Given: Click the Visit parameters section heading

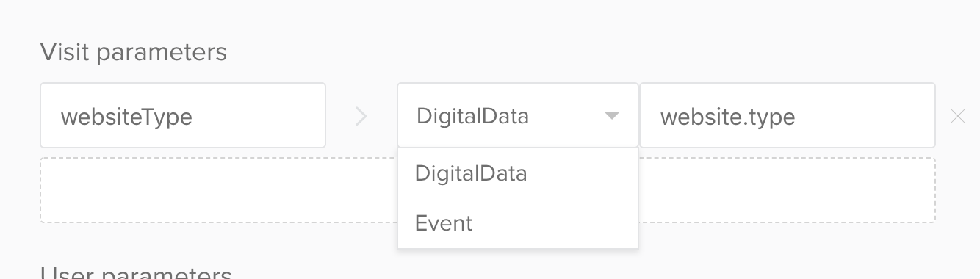Looking at the screenshot, I should [134, 52].
